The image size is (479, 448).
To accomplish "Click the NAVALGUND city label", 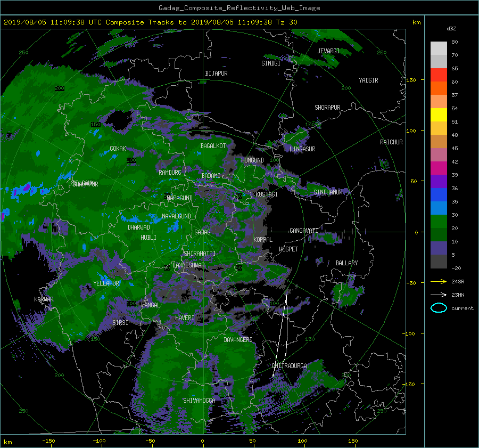I will tap(176, 216).
